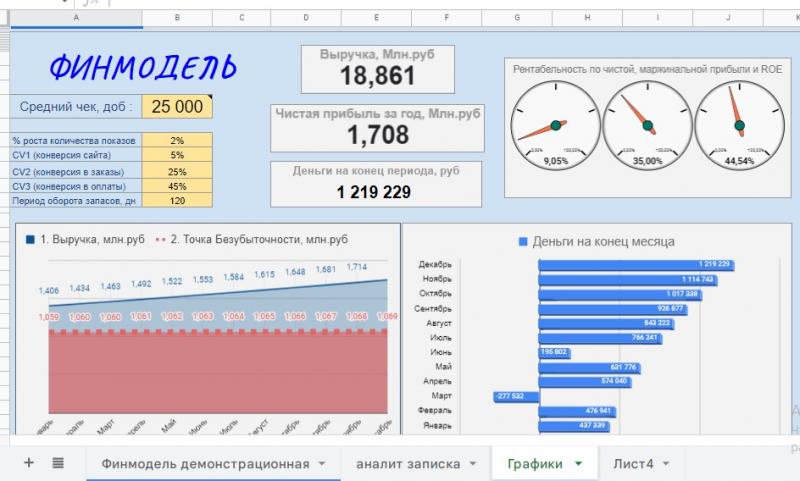Click the Рентабельность gauge chart title
The width and height of the screenshot is (800, 481).
pyautogui.click(x=647, y=69)
